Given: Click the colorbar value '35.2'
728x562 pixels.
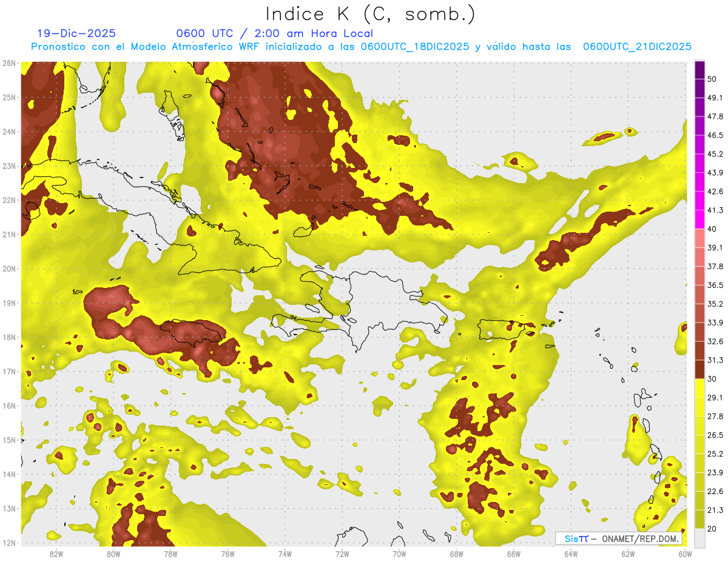Looking at the screenshot, I should point(715,304).
